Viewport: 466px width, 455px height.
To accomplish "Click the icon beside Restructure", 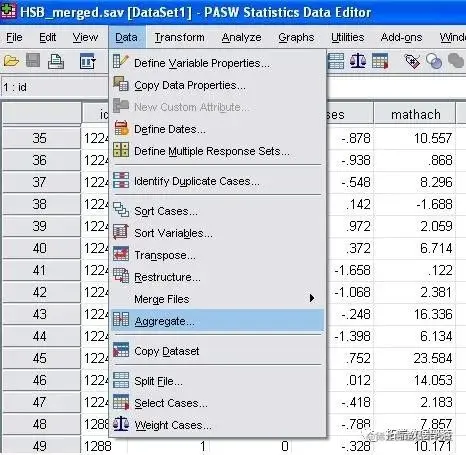I will 121,276.
